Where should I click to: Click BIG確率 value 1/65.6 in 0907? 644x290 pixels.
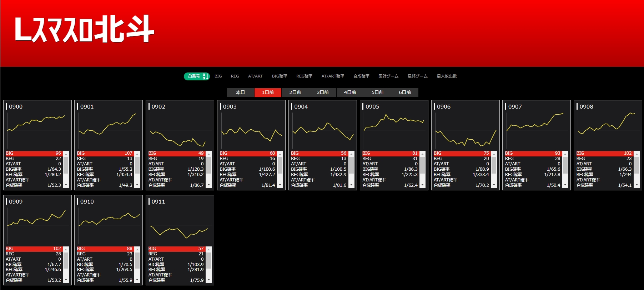point(554,169)
